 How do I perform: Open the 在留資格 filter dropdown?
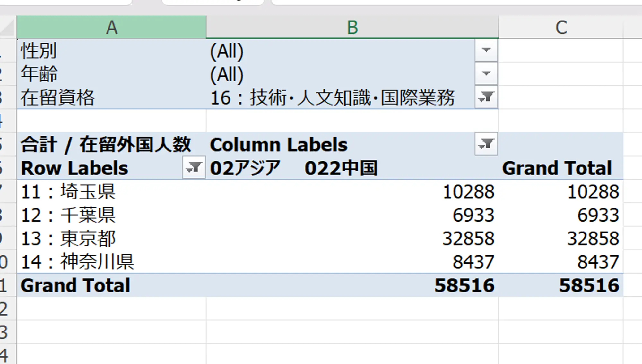click(486, 97)
